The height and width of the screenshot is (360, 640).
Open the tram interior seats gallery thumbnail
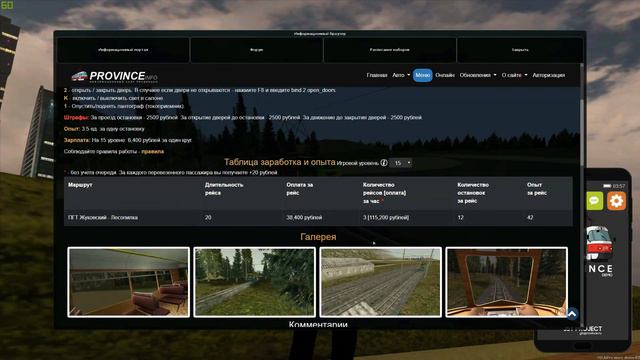129,282
